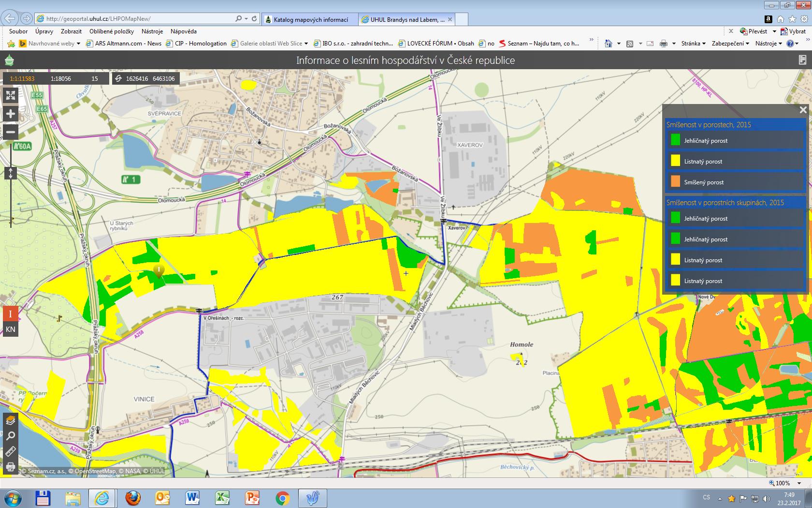
Task: Select orange scale 1:1:11583
Action: 22,78
